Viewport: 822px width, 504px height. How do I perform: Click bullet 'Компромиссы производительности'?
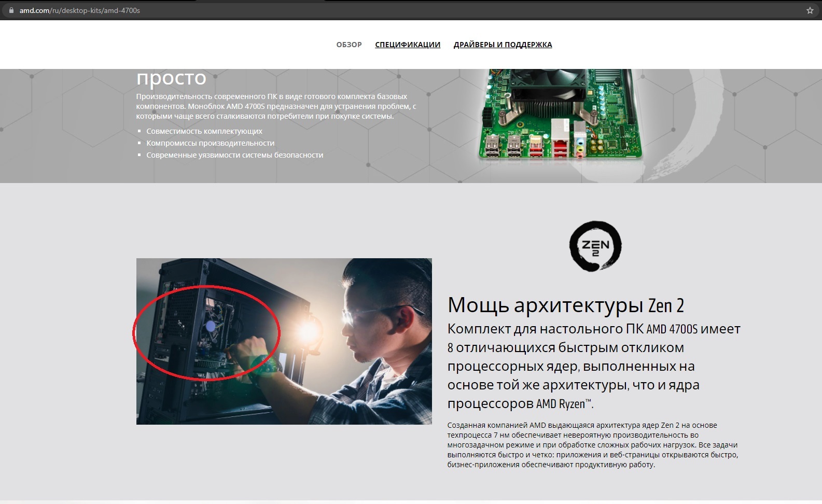211,143
